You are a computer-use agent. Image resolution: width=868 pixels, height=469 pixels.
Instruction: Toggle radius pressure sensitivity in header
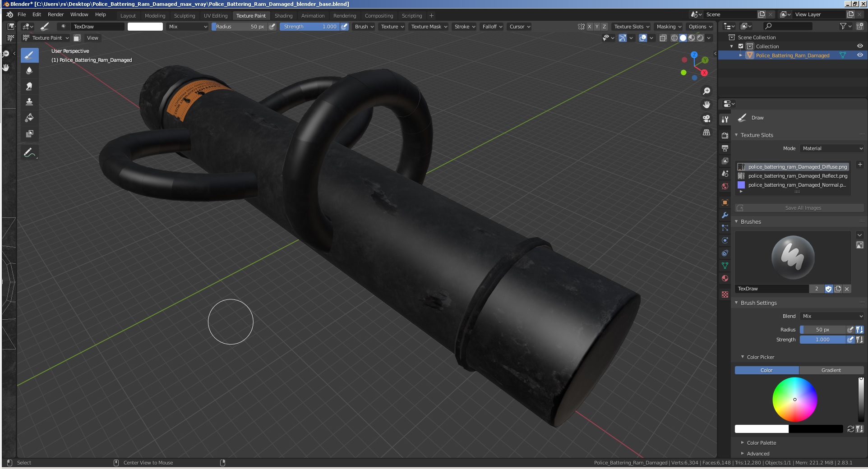tap(272, 27)
